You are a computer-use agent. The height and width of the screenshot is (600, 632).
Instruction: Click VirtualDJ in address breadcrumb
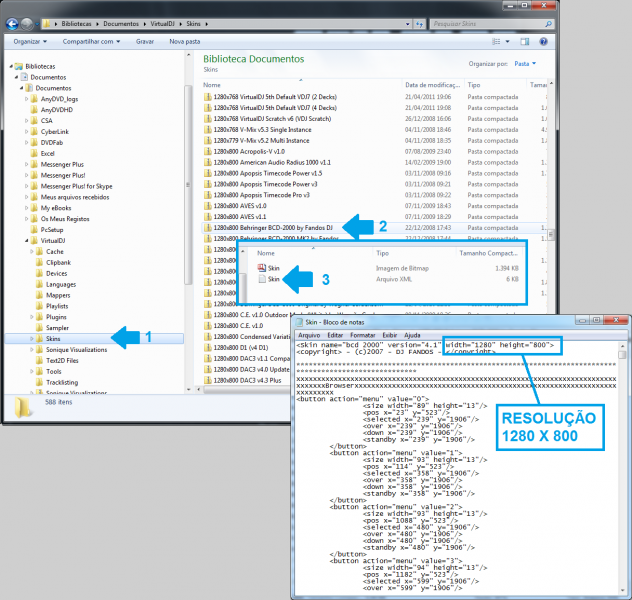162,24
